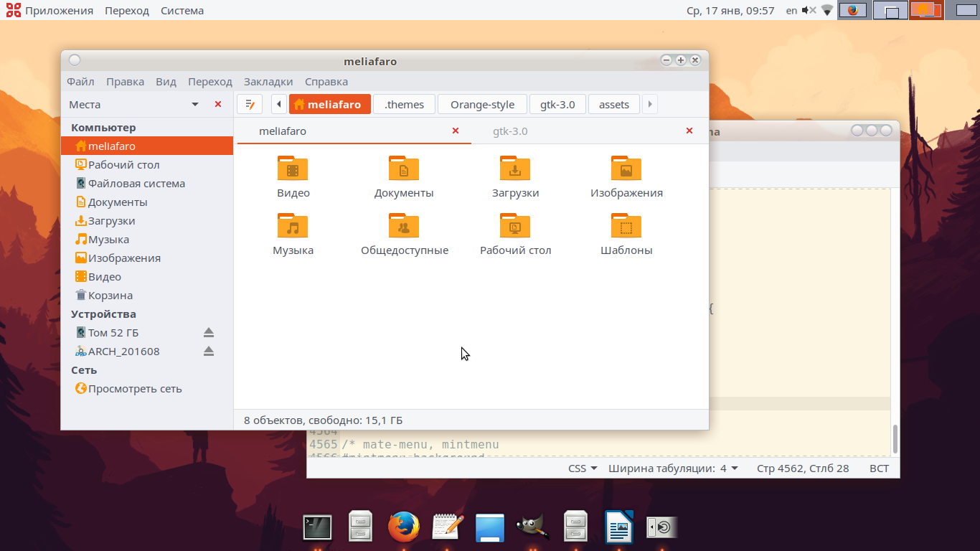
Task: Launch Firefox from the dock
Action: [x=404, y=527]
